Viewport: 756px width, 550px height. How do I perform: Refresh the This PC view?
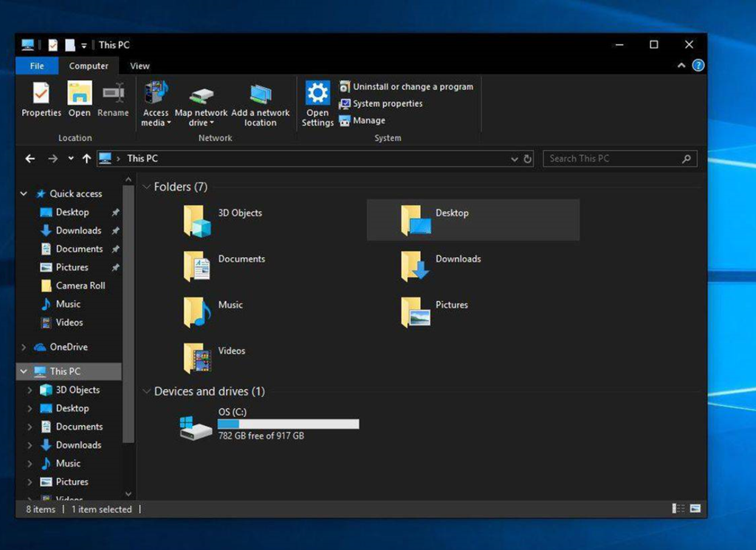pos(528,159)
